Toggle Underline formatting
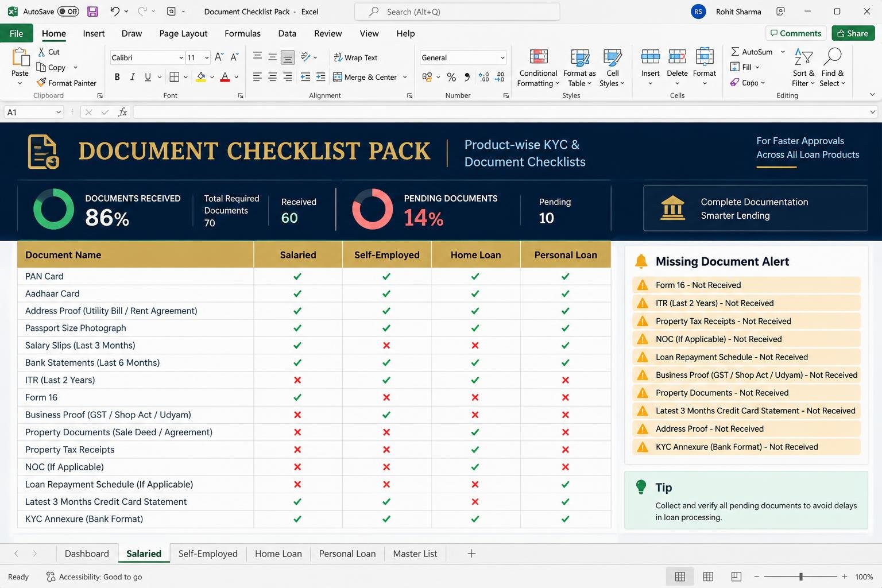This screenshot has height=588, width=882. coord(148,77)
